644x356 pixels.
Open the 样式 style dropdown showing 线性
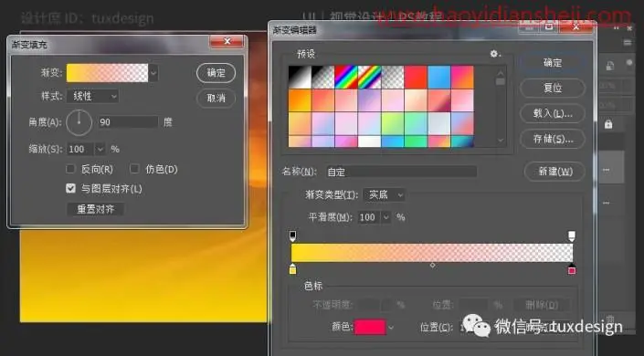(92, 97)
